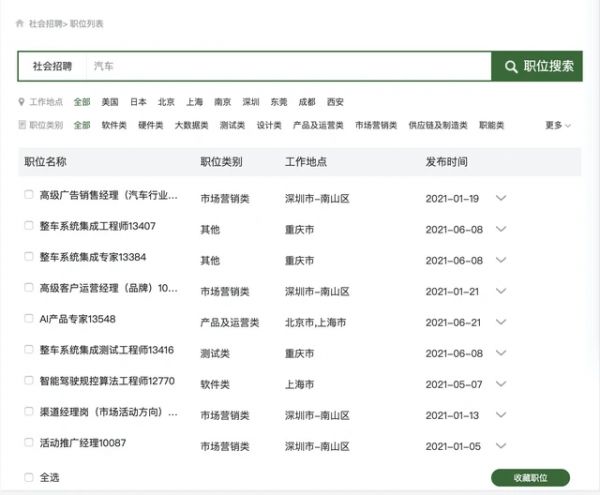This screenshot has width=600, height=495.
Task: Expand the 整车系统集成专家13384 row chevron
Action: [501, 260]
